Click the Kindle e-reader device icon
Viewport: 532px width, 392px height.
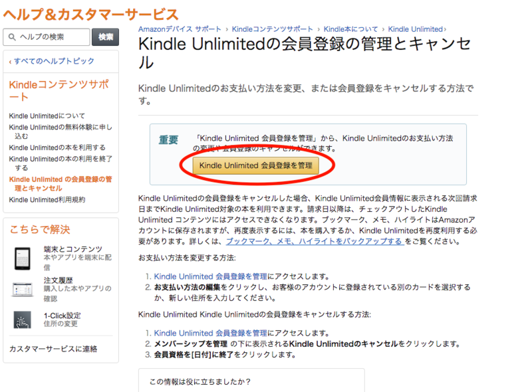point(23,258)
